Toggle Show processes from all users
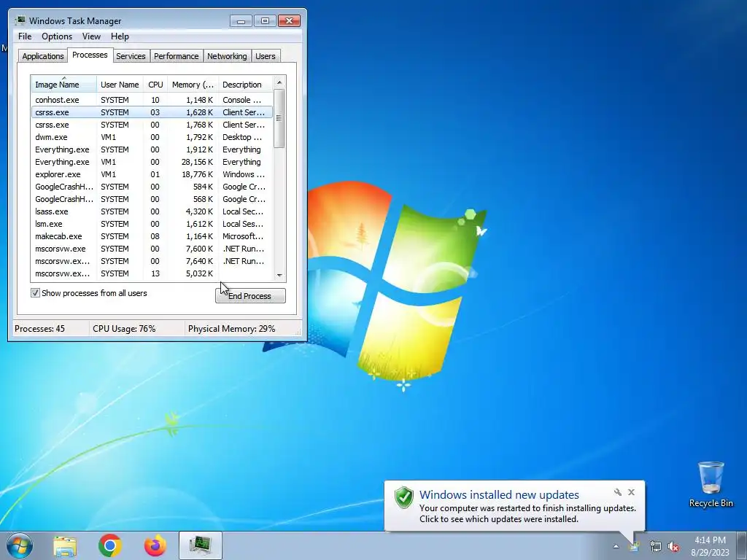747x560 pixels. 35,293
